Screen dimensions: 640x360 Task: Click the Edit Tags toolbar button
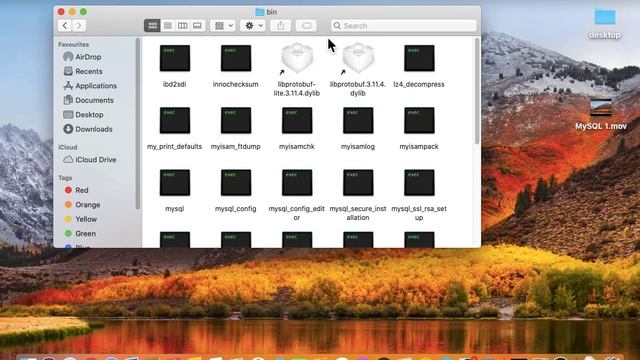[x=306, y=26]
